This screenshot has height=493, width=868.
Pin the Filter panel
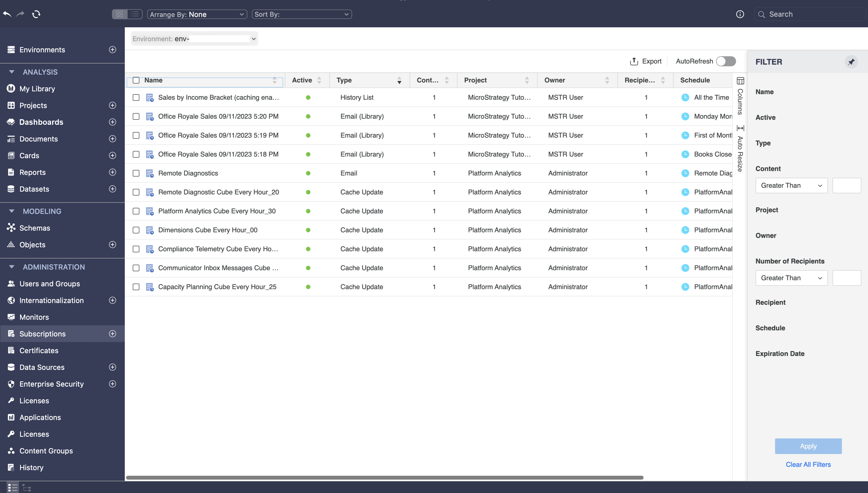(851, 62)
